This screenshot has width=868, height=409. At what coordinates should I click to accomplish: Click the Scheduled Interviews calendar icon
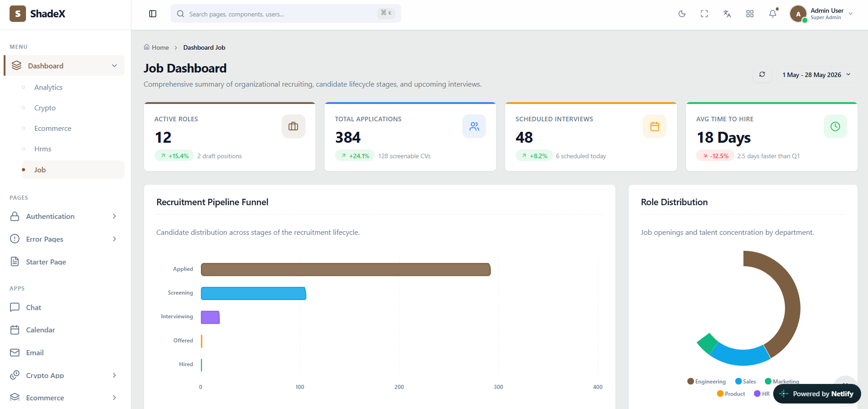coord(655,126)
